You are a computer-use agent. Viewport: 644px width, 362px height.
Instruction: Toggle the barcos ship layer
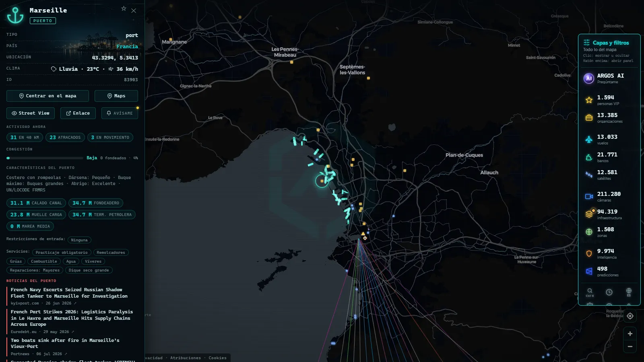tap(589, 157)
